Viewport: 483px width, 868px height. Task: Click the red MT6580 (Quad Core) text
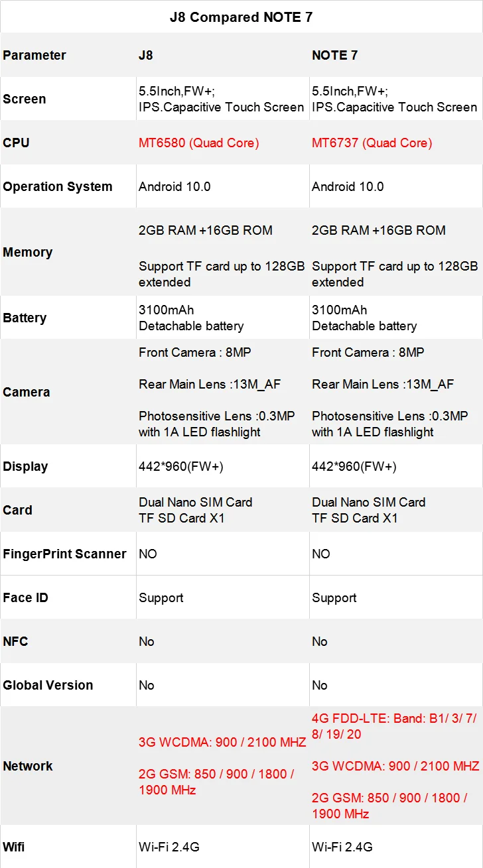pos(198,143)
